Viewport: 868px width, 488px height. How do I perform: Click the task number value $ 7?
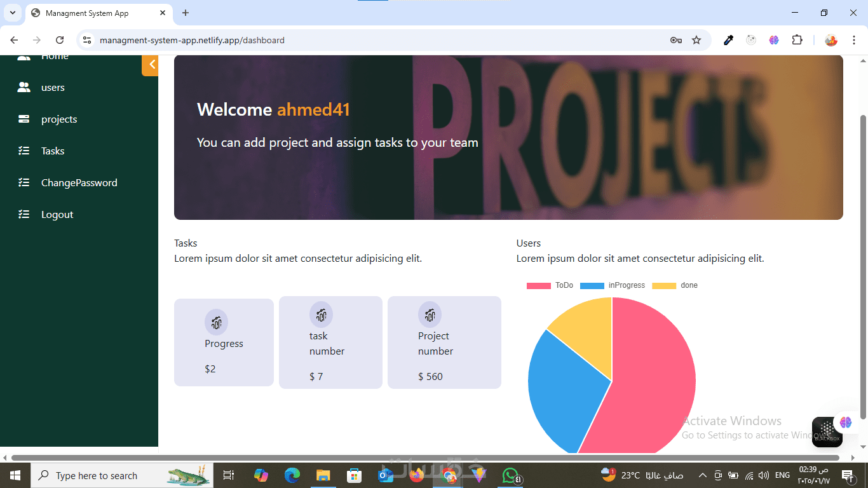click(x=316, y=377)
